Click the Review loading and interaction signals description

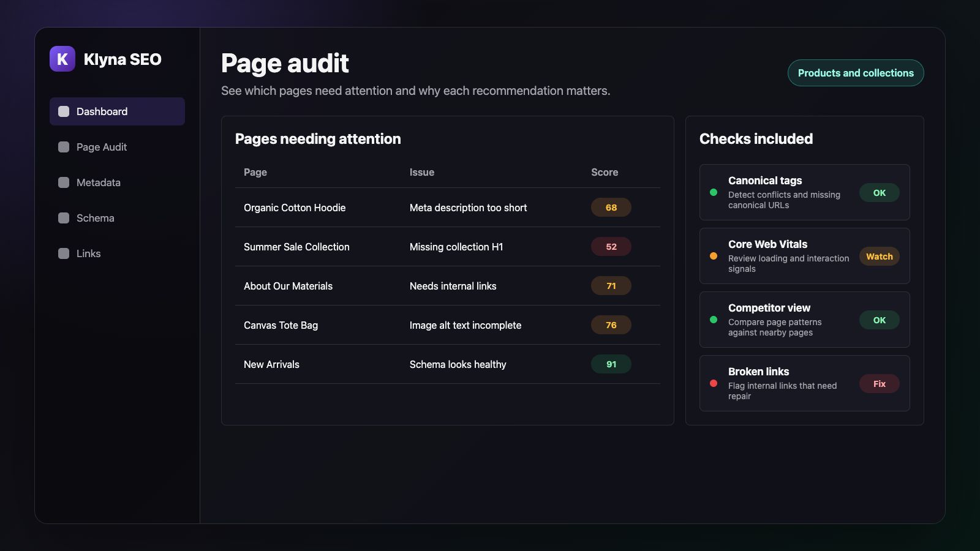(789, 263)
